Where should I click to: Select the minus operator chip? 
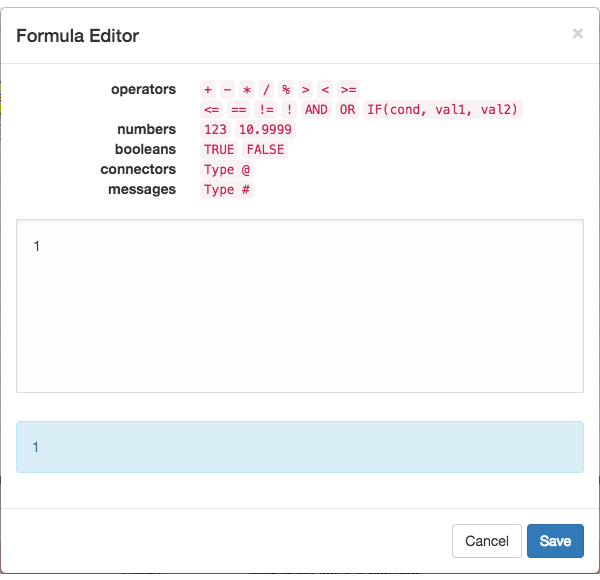pos(227,90)
